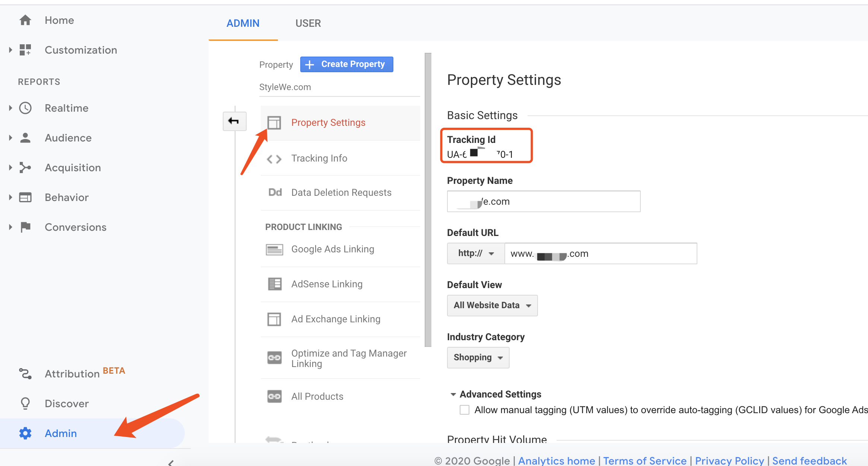868x466 pixels.
Task: Click the Customization dashboard icon
Action: [x=25, y=50]
